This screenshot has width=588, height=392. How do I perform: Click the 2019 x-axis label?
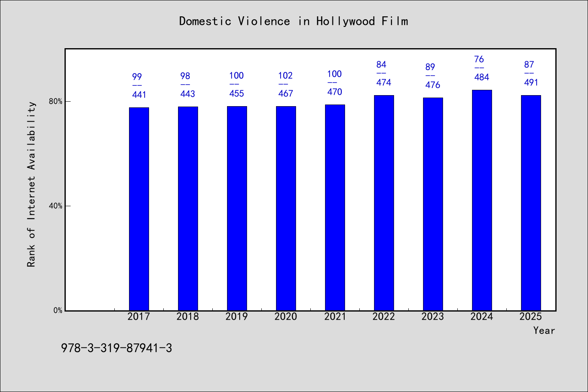[x=237, y=316]
